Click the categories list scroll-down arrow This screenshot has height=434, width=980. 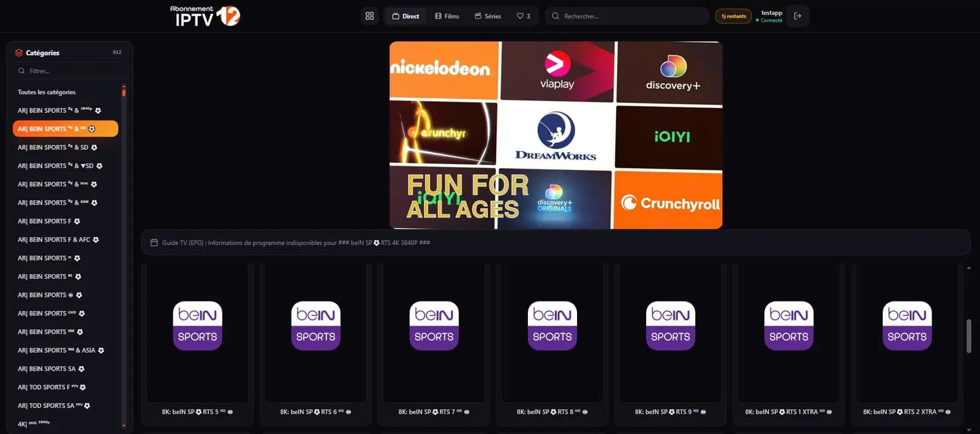tap(124, 425)
